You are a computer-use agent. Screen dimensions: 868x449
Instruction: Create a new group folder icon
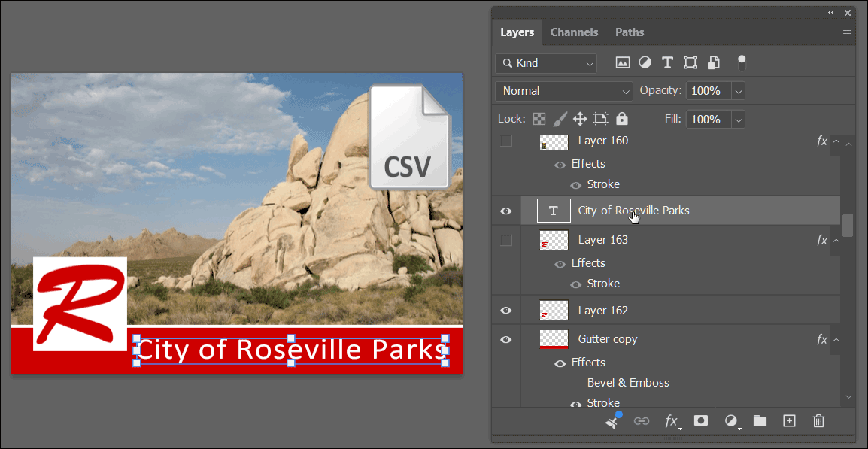point(760,421)
